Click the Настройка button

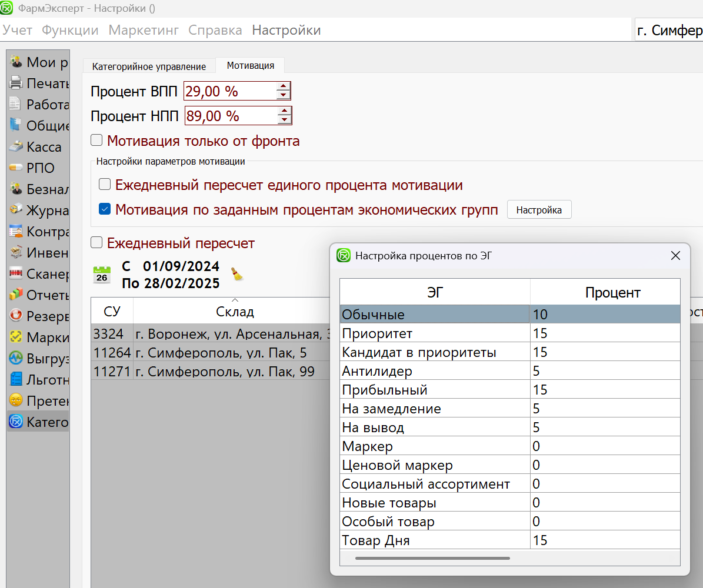539,210
